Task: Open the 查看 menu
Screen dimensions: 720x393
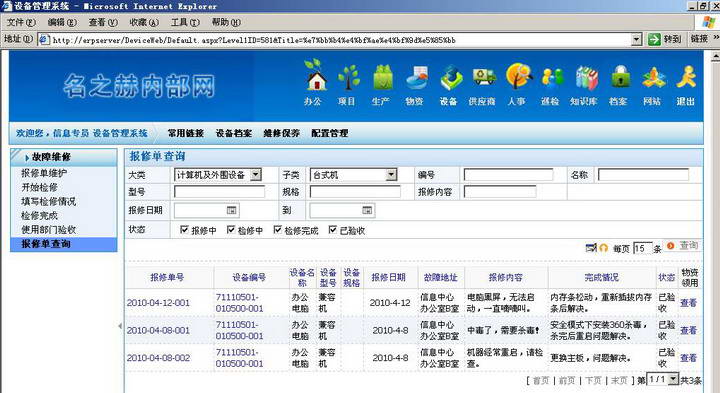Action: click(x=103, y=22)
